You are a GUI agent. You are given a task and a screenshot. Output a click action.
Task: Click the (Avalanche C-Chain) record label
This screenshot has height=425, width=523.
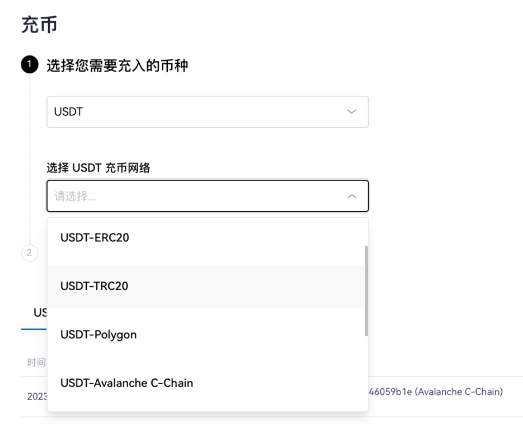pos(459,392)
